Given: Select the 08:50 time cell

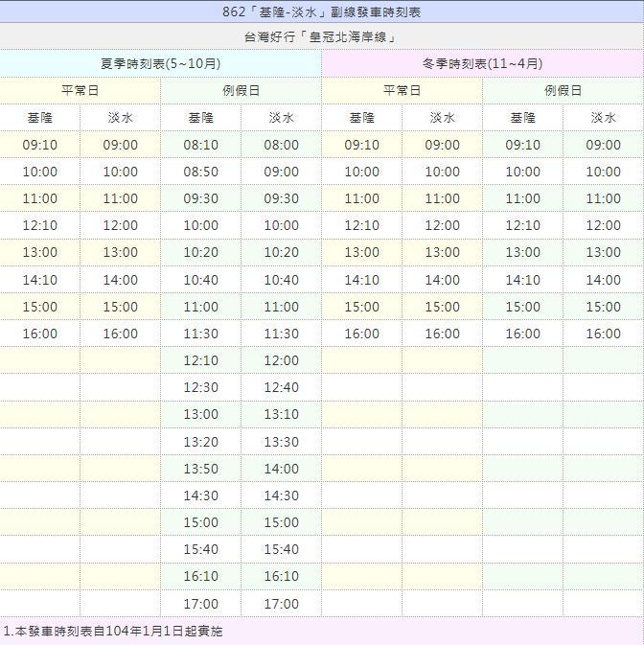Looking at the screenshot, I should (x=200, y=173).
